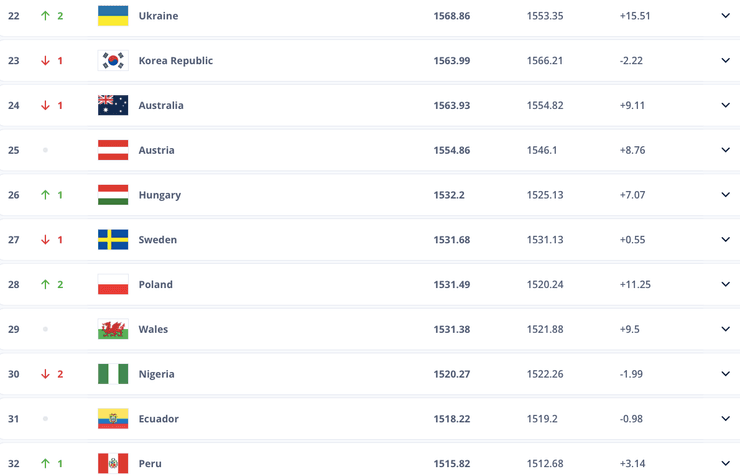The width and height of the screenshot is (740, 476).
Task: Click the Hungary flag icon
Action: pos(113,195)
